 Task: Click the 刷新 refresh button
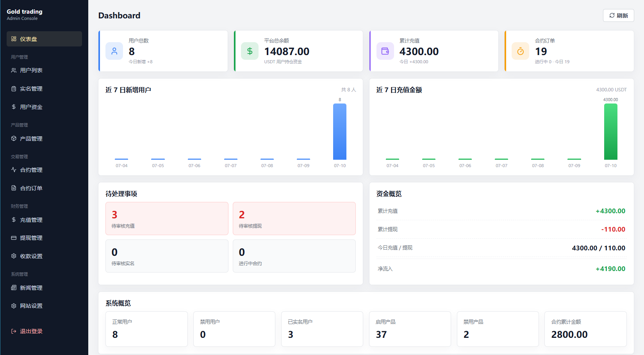(618, 16)
